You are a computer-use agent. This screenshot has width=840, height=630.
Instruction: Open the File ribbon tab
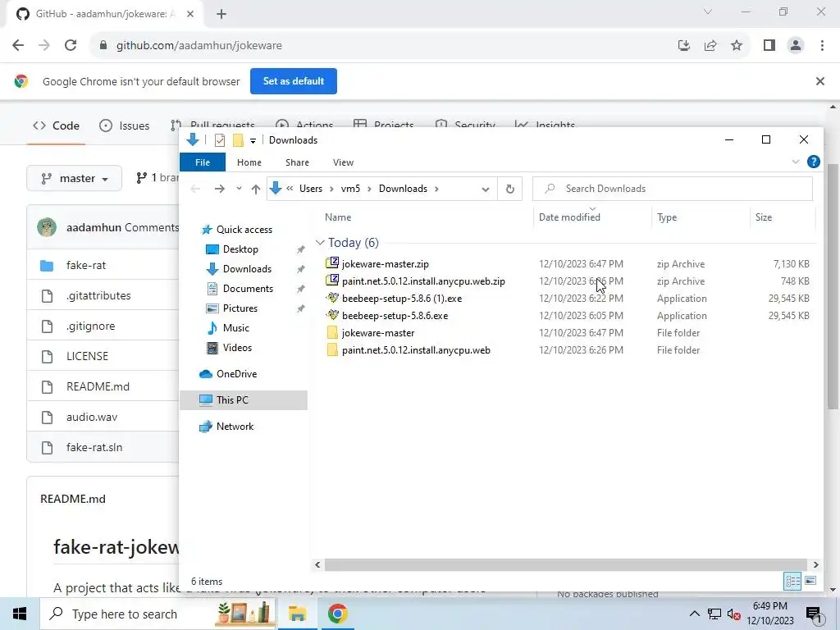pyautogui.click(x=203, y=162)
